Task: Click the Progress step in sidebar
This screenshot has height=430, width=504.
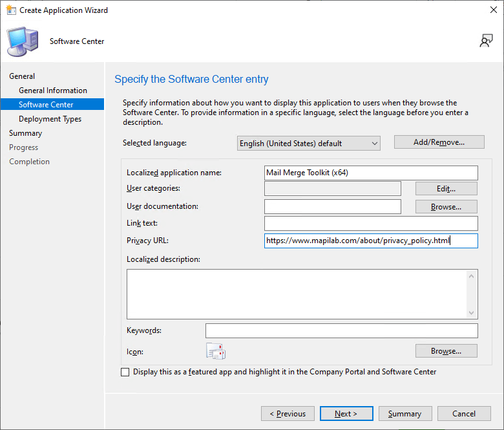Action: [23, 147]
